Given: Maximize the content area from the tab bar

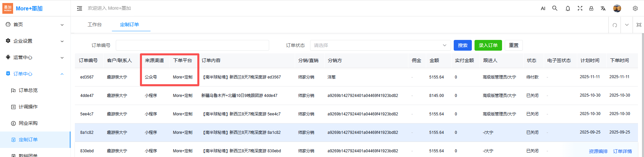Looking at the screenshot, I should click(x=639, y=25).
